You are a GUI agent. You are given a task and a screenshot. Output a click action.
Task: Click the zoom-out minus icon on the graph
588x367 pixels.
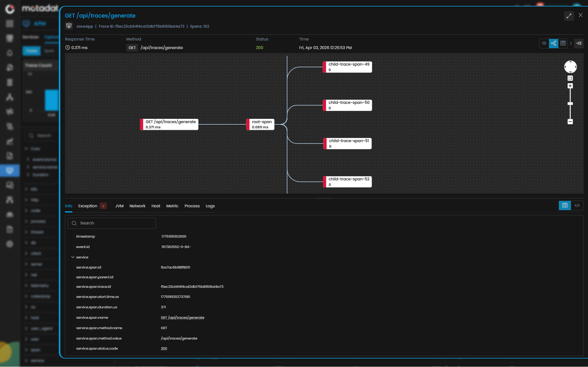(570, 122)
